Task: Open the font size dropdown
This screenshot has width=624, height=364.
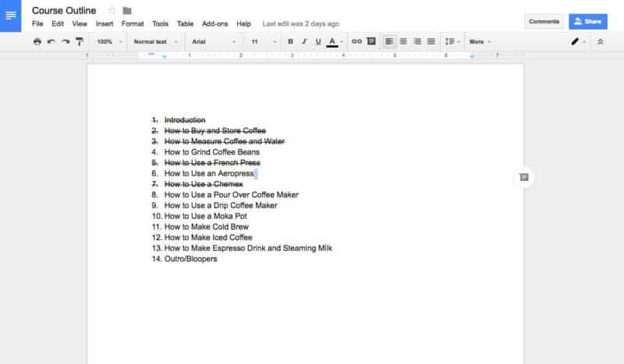Action: [x=264, y=41]
